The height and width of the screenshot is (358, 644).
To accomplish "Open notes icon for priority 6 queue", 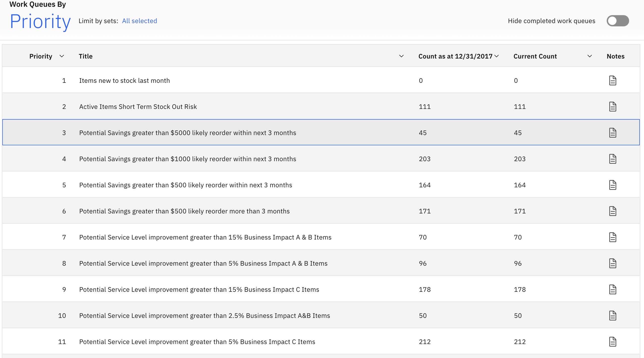I will (613, 211).
